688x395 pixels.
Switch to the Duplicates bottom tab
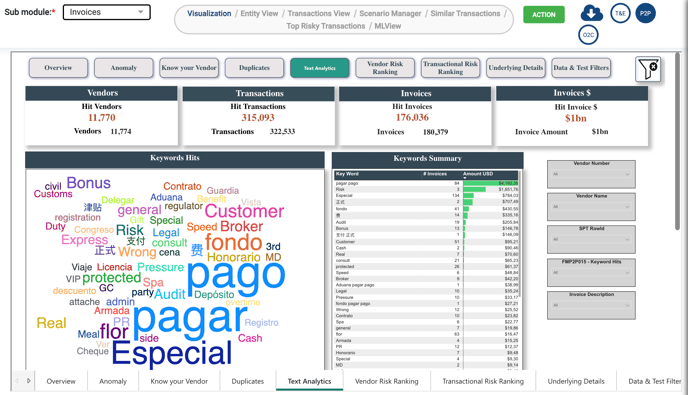[x=248, y=381]
